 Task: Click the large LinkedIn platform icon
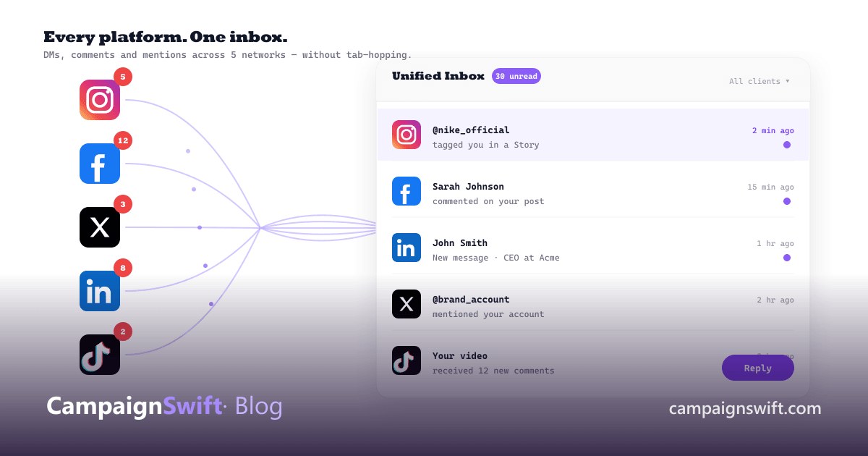coord(100,291)
